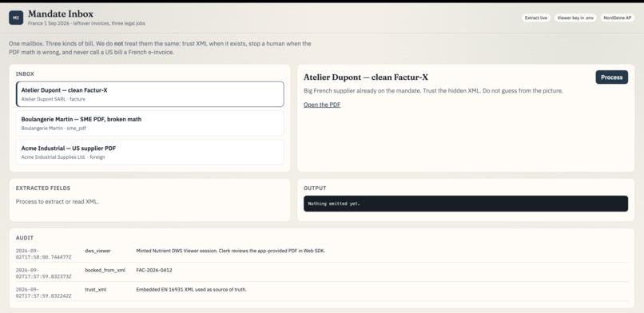The height and width of the screenshot is (313, 644).
Task: Click the Mandate Inbox title
Action: (61, 14)
